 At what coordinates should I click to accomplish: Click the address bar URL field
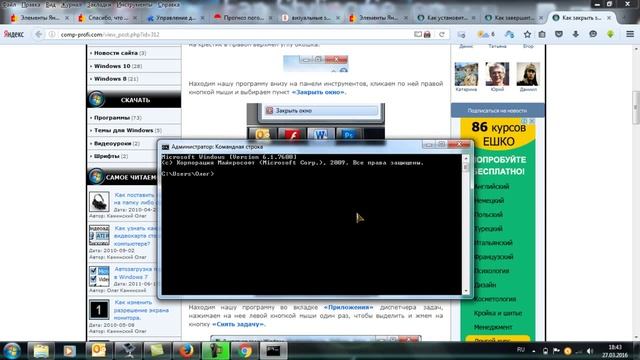click(233, 34)
